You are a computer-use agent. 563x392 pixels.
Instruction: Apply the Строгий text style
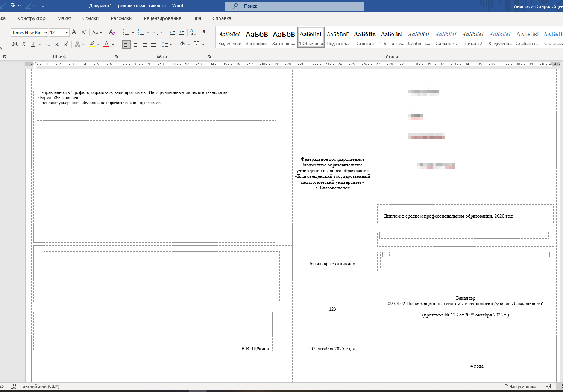tap(365, 38)
